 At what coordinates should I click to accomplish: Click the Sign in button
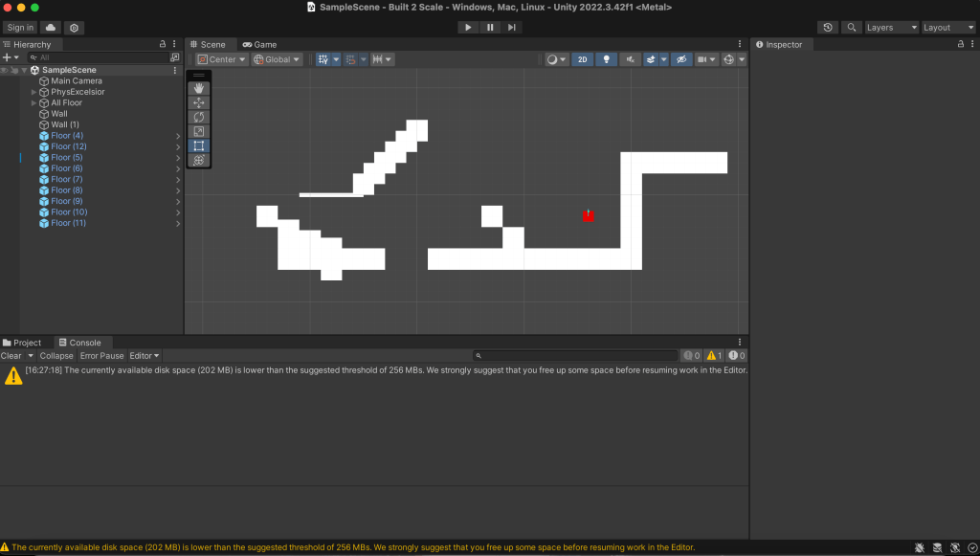(x=20, y=28)
